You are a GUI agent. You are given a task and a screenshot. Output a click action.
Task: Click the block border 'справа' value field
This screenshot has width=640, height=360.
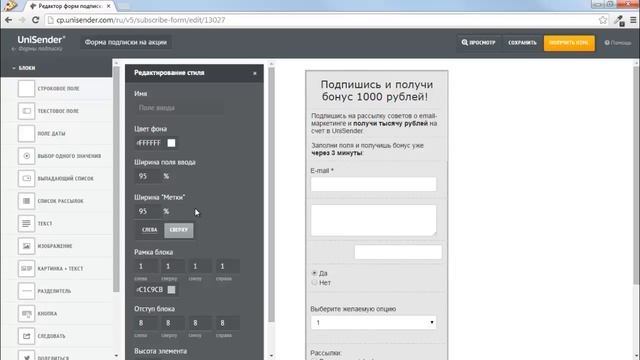pos(227,267)
